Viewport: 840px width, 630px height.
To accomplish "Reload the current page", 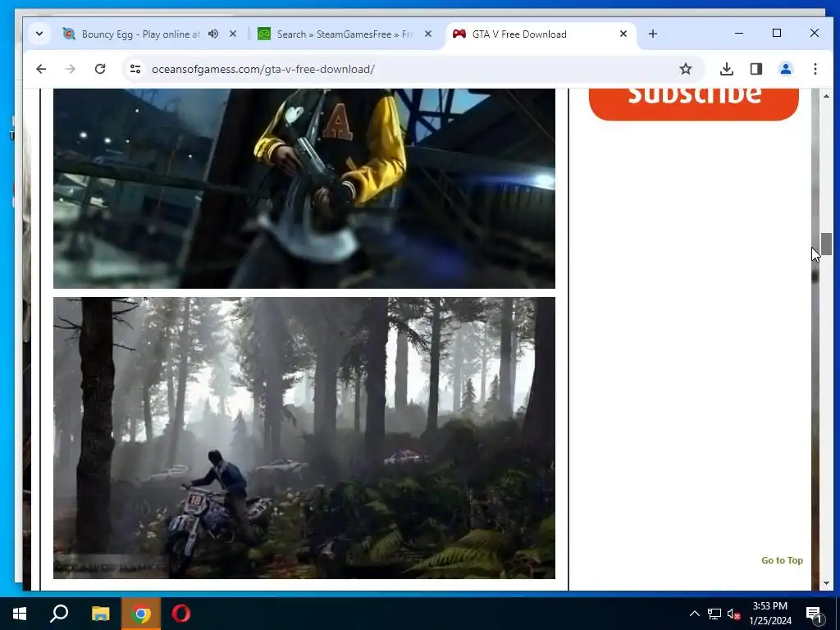I will click(100, 69).
